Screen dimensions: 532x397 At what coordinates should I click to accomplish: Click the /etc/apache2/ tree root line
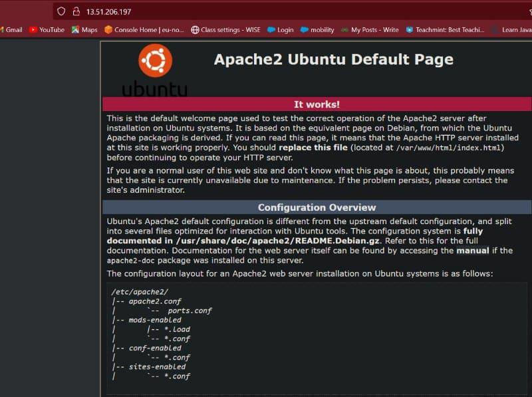(140, 292)
